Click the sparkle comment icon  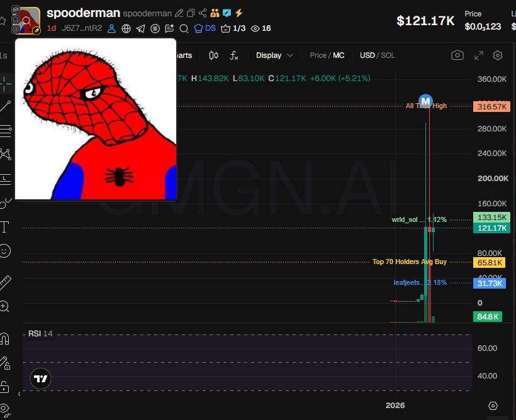[x=169, y=29]
